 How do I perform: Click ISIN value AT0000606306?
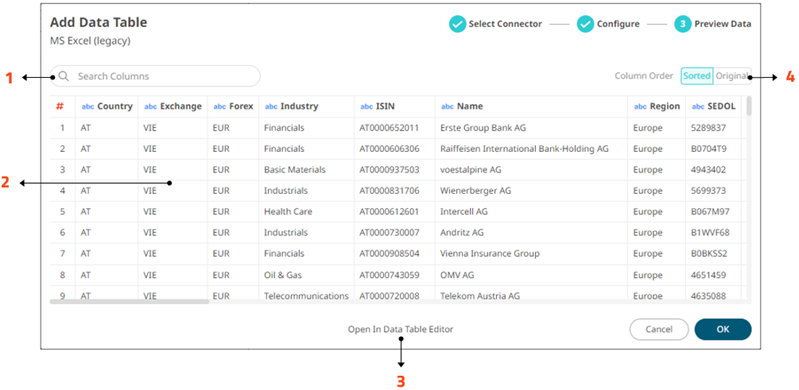click(x=389, y=149)
